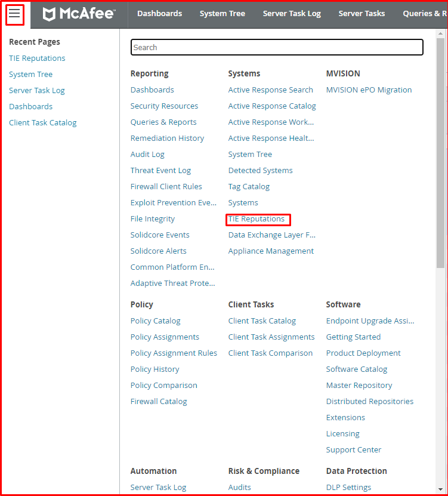Screen dimensions: 448x496
Task: Open TIE Reputations under Recent Pages
Action: click(37, 58)
